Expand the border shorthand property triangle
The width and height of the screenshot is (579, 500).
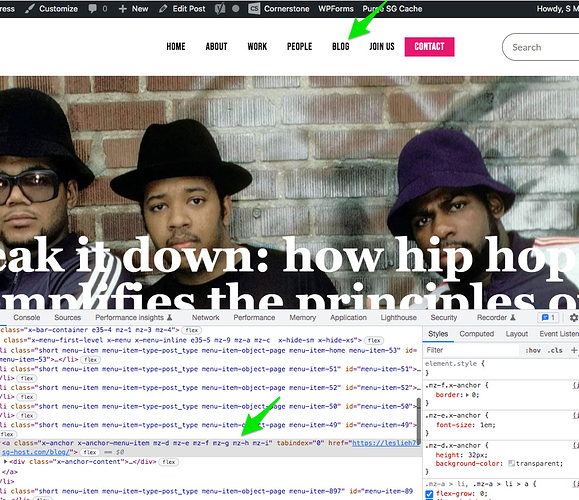(467, 395)
